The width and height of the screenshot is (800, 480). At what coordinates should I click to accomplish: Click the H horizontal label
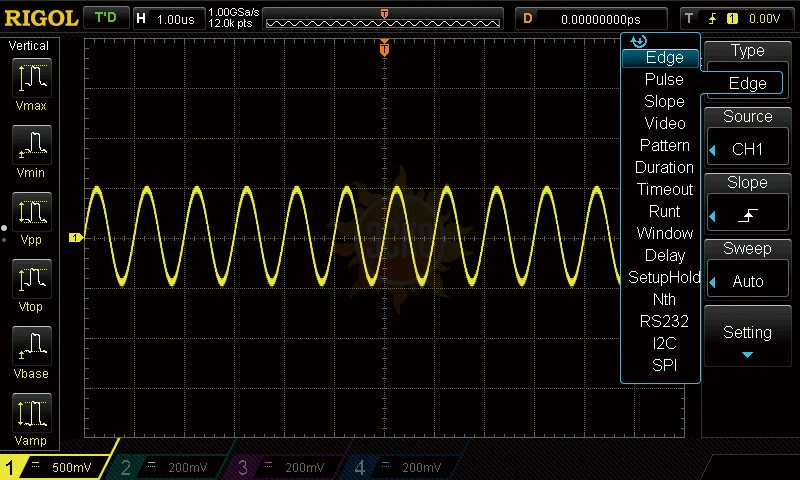click(x=141, y=19)
